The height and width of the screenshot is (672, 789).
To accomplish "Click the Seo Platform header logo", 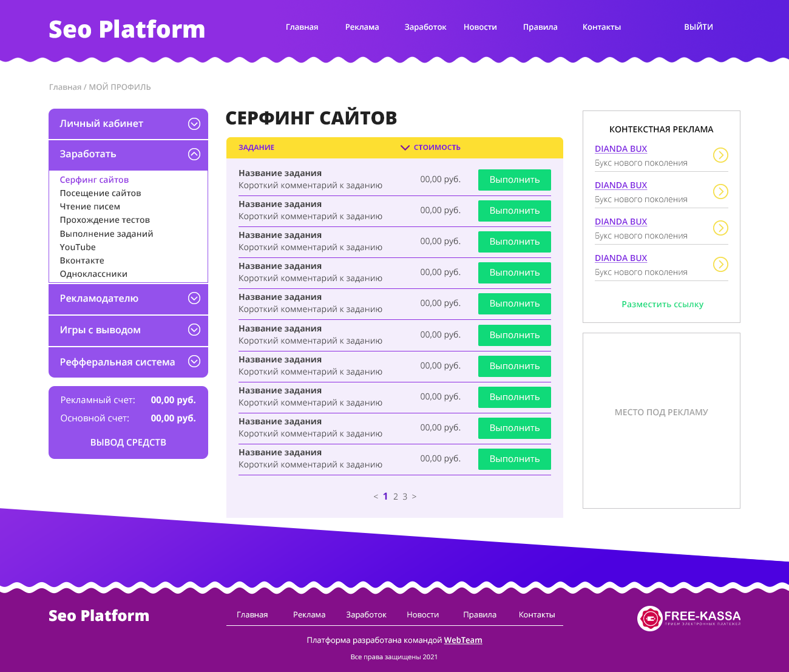I will pyautogui.click(x=127, y=29).
